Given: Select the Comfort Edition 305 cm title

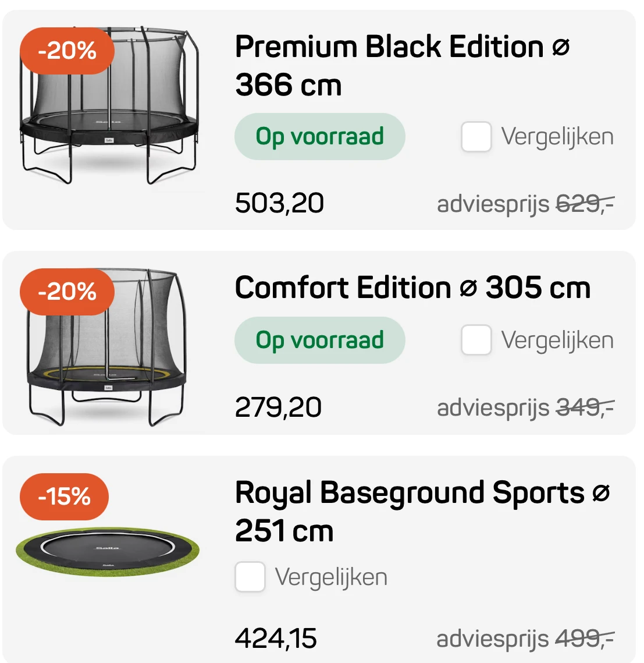Looking at the screenshot, I should pyautogui.click(x=412, y=287).
